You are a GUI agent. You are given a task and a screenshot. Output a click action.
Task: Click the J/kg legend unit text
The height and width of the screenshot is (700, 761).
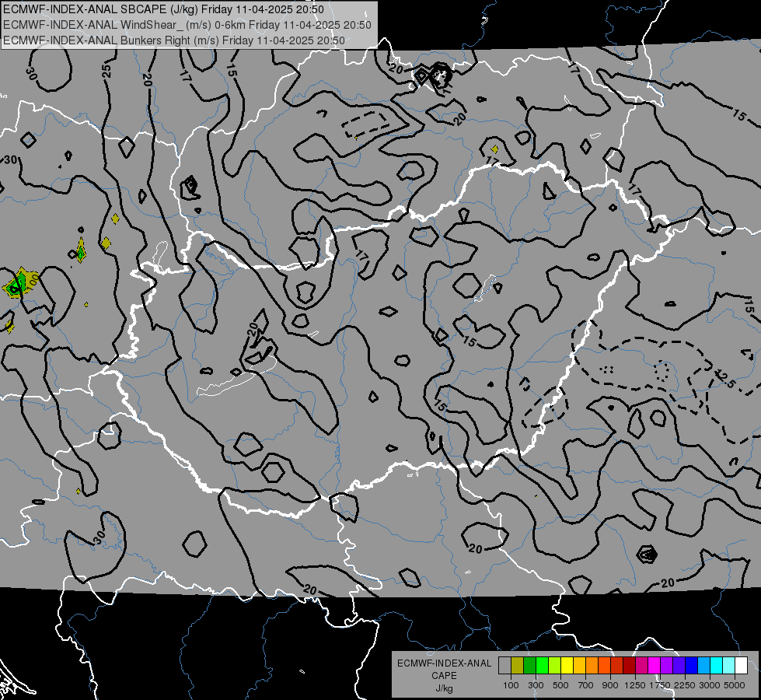tap(444, 688)
